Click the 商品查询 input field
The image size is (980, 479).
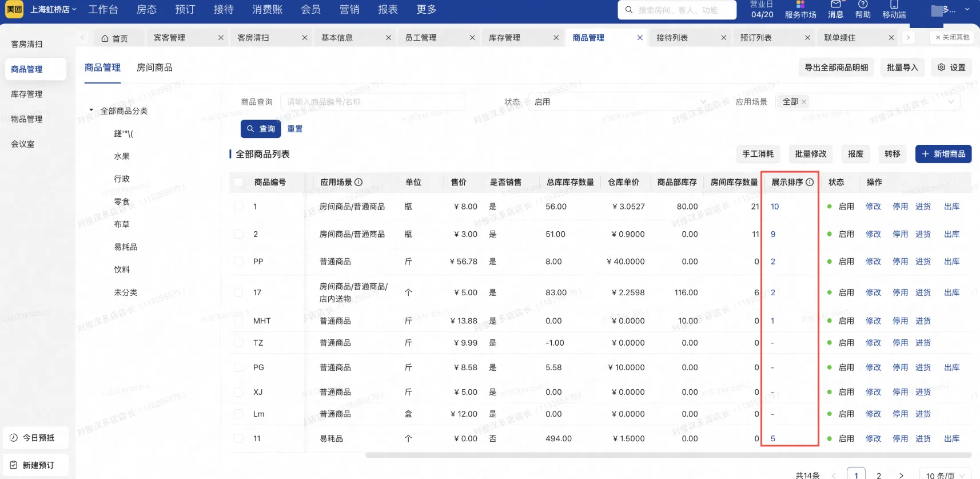point(373,102)
